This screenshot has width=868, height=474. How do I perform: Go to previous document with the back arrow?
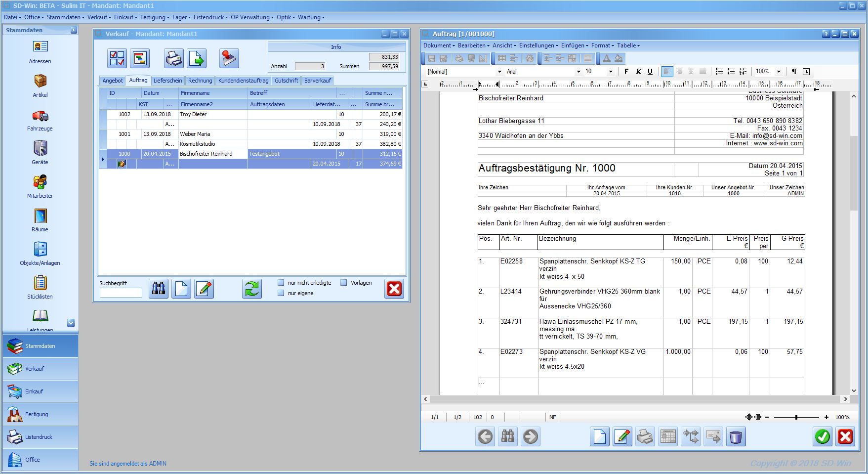tap(485, 437)
